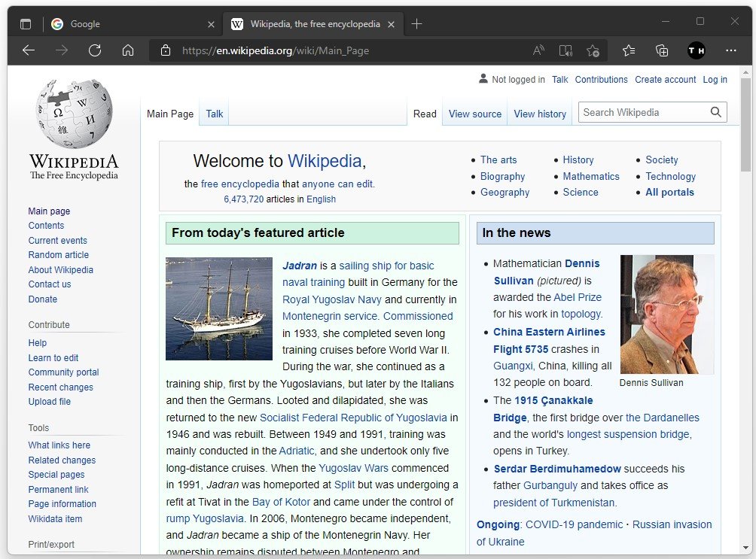
Task: Click the Create account link
Action: [x=665, y=80]
